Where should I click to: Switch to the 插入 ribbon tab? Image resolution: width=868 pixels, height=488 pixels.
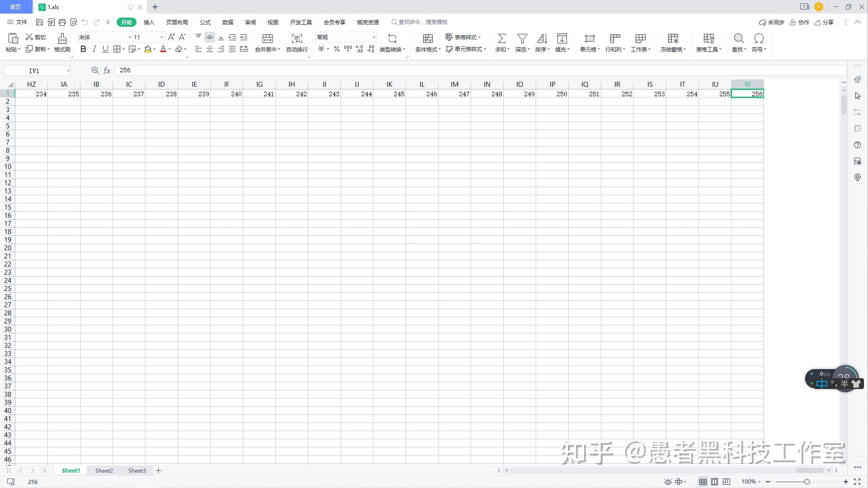149,22
